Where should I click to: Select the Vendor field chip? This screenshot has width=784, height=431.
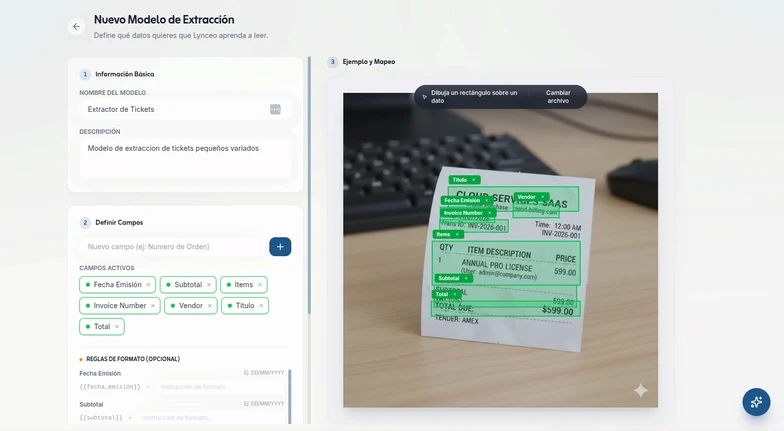(x=190, y=306)
